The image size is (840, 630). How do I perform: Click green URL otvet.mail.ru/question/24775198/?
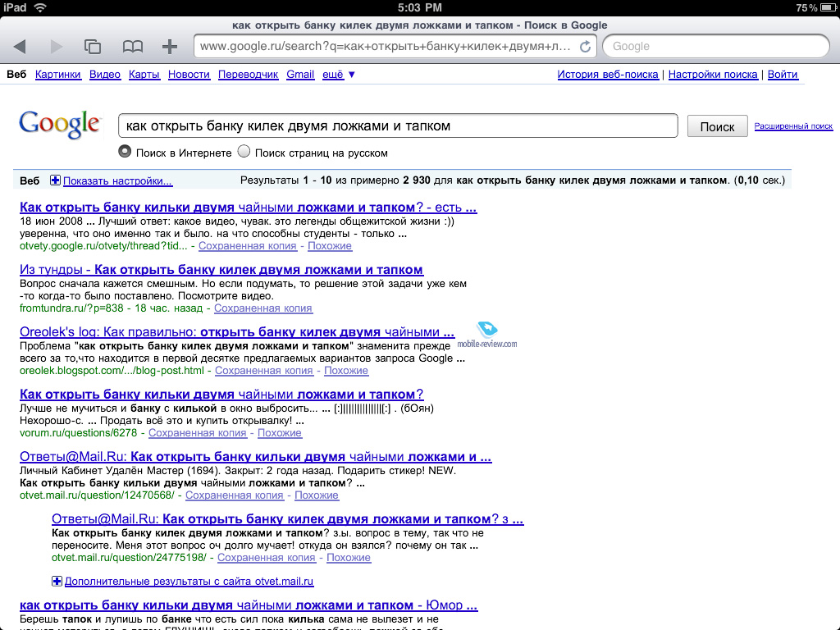tap(129, 557)
